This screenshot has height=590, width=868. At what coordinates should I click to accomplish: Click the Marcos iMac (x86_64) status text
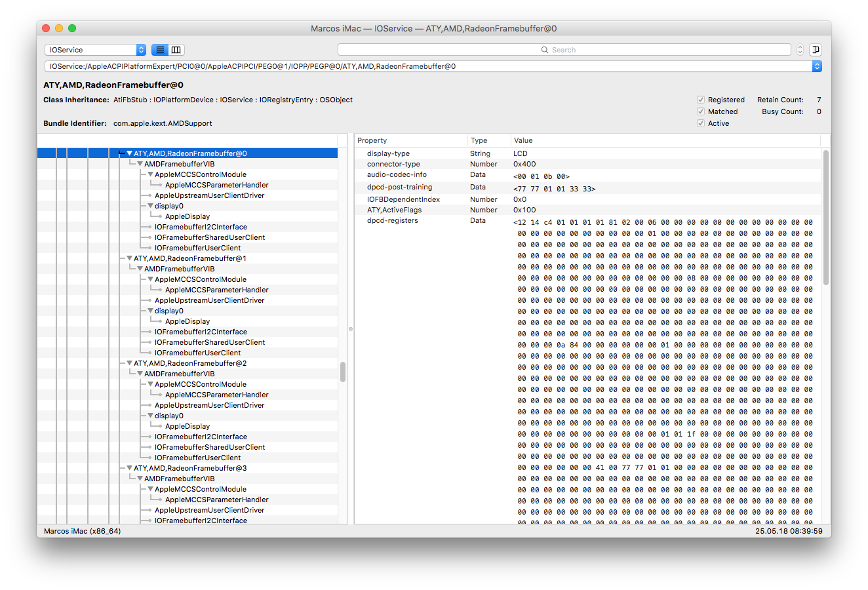click(82, 531)
